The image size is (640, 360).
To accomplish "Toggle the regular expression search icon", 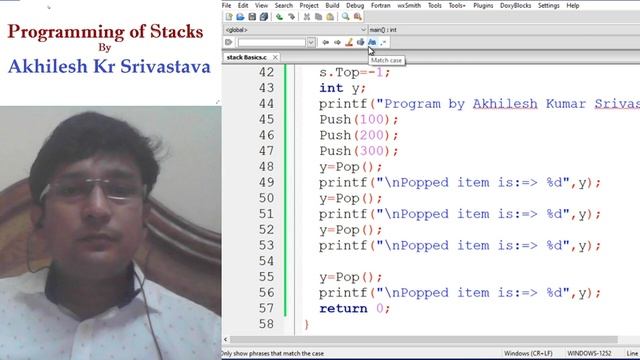I will point(383,42).
